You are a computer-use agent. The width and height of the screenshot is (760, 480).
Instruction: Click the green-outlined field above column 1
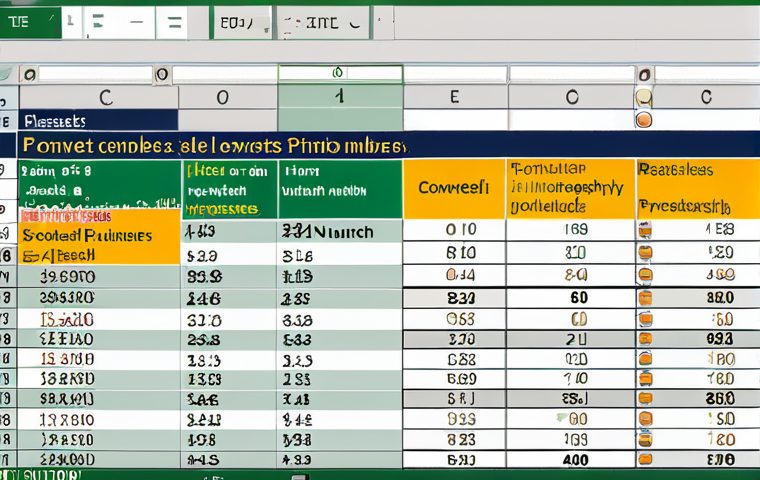tap(340, 73)
